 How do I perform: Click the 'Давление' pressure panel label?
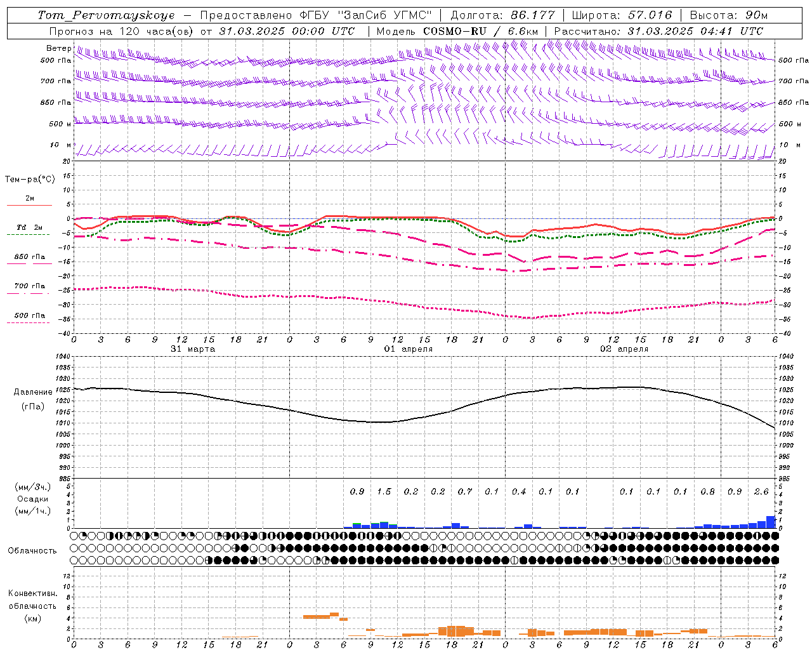(x=33, y=392)
